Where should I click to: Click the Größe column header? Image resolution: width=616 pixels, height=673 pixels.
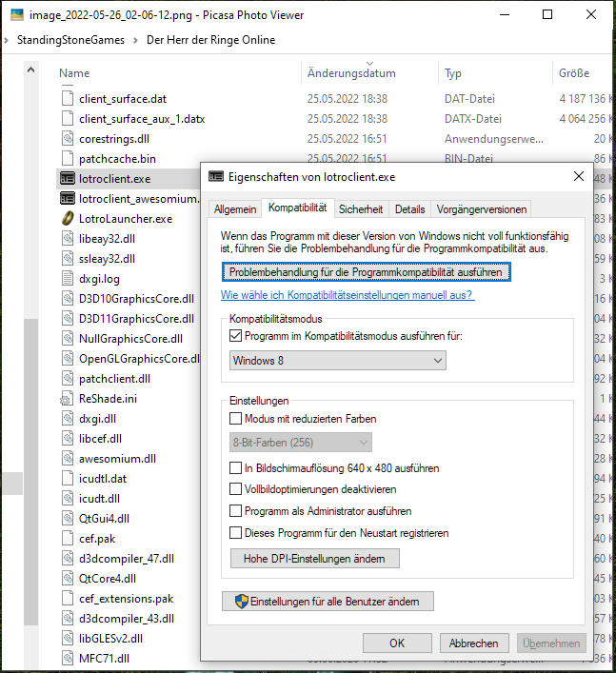574,73
